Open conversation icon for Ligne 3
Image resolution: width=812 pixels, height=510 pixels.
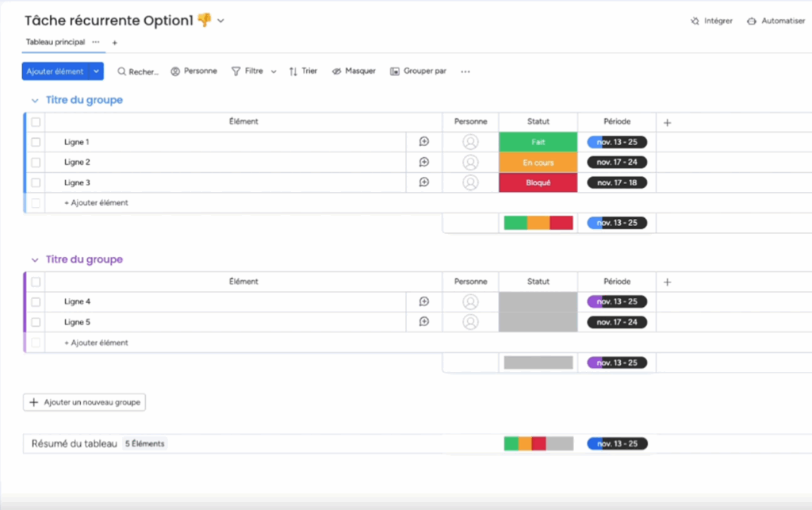424,182
